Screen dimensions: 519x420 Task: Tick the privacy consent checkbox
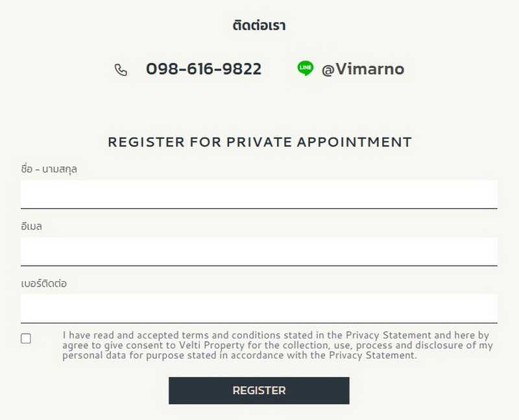click(26, 338)
